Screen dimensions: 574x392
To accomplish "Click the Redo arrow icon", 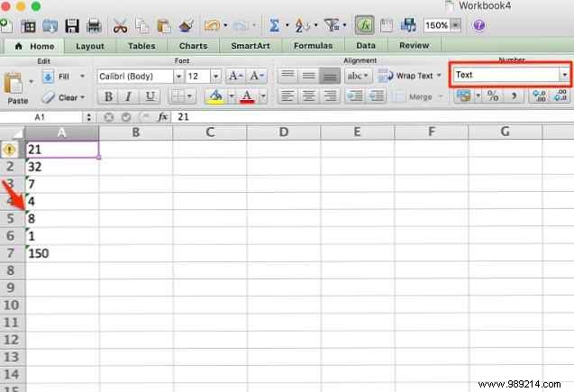I will coord(241,25).
